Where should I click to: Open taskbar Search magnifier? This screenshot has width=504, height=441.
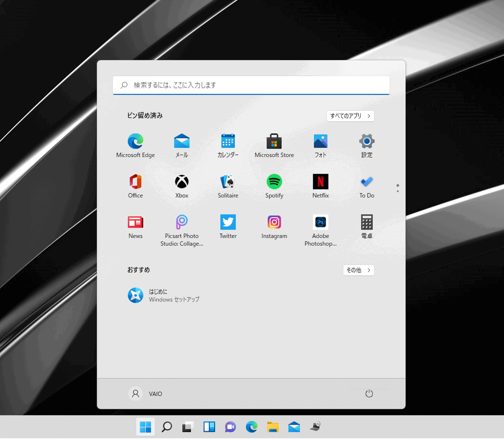[x=166, y=427]
